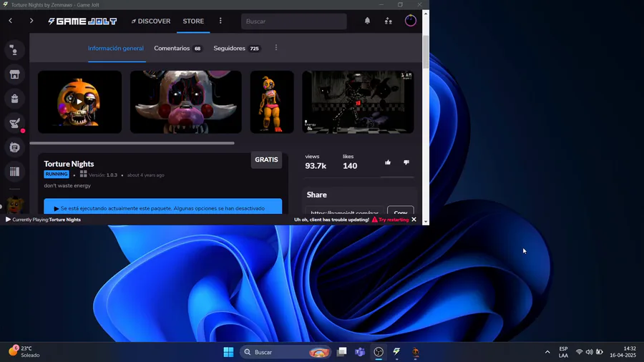This screenshot has width=644, height=362.
Task: Open the sidebar store icon
Action: point(14,74)
